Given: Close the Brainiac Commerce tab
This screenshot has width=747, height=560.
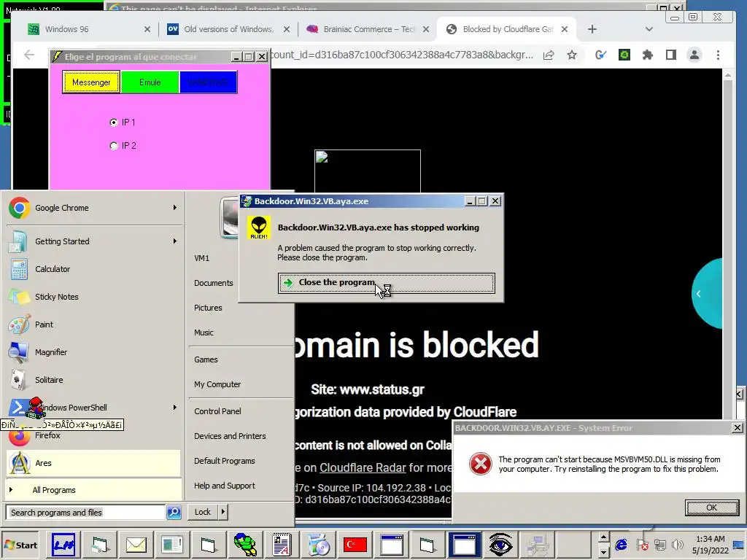Looking at the screenshot, I should (x=426, y=29).
